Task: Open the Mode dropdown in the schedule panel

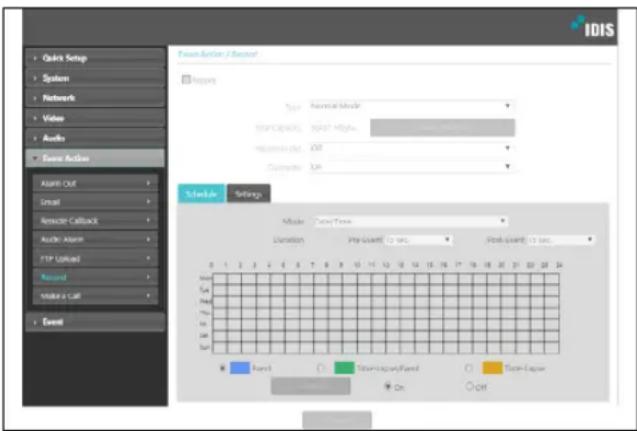Action: click(410, 221)
